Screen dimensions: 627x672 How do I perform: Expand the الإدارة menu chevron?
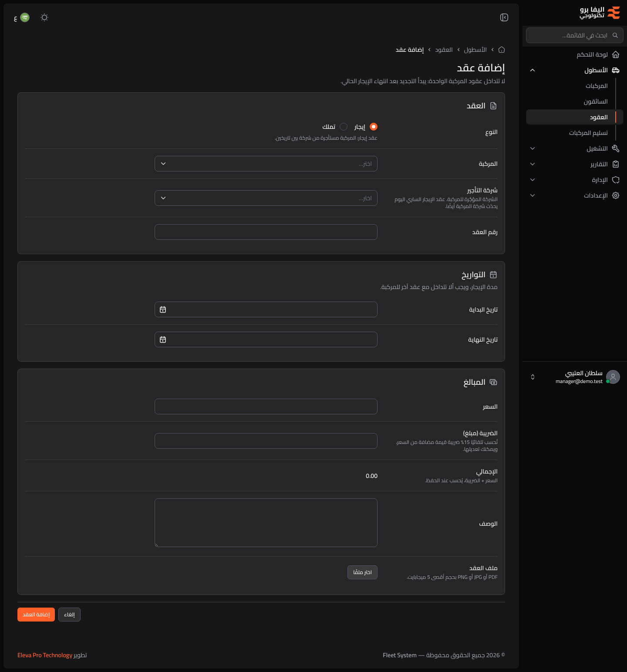pos(533,180)
